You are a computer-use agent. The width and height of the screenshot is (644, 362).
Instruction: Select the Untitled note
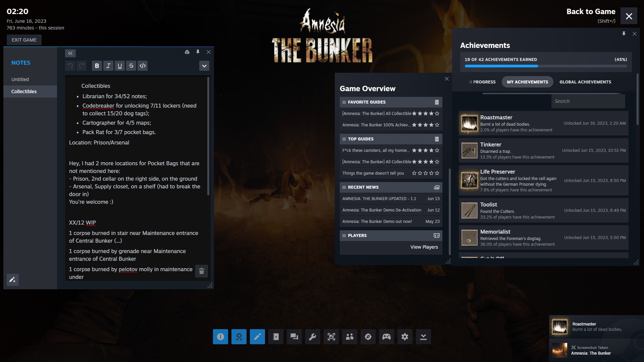(x=20, y=79)
